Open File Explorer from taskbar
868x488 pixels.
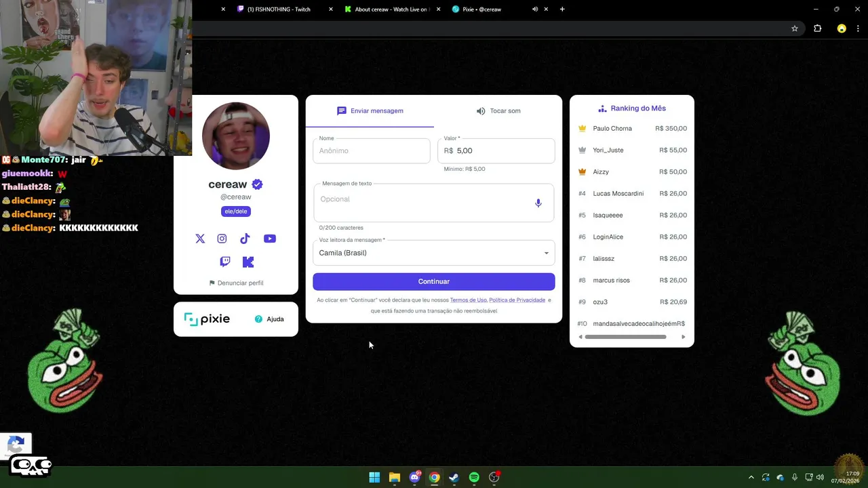[395, 477]
